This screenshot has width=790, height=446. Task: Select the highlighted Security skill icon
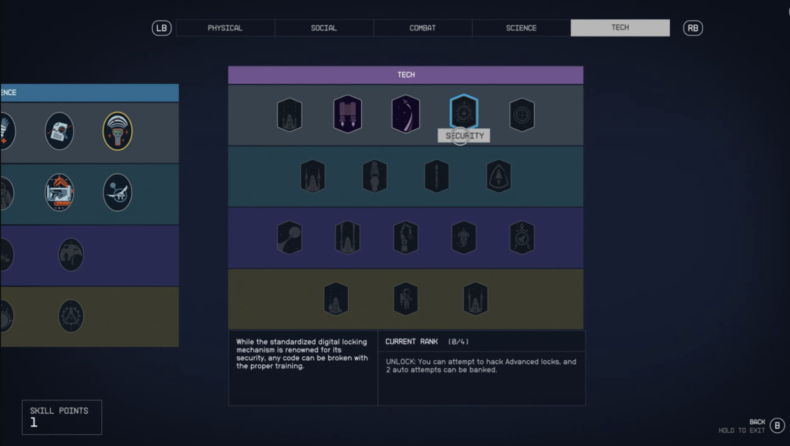click(464, 112)
